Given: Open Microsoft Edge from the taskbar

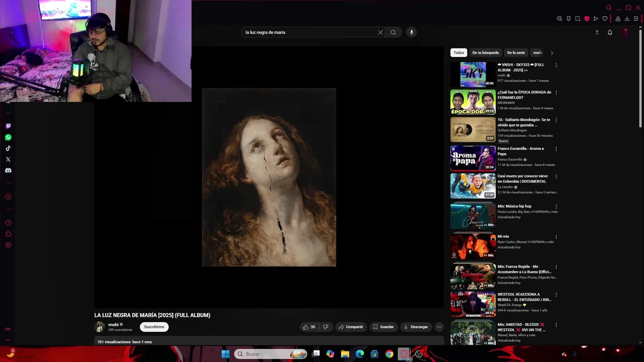Looking at the screenshot, I should [360, 354].
